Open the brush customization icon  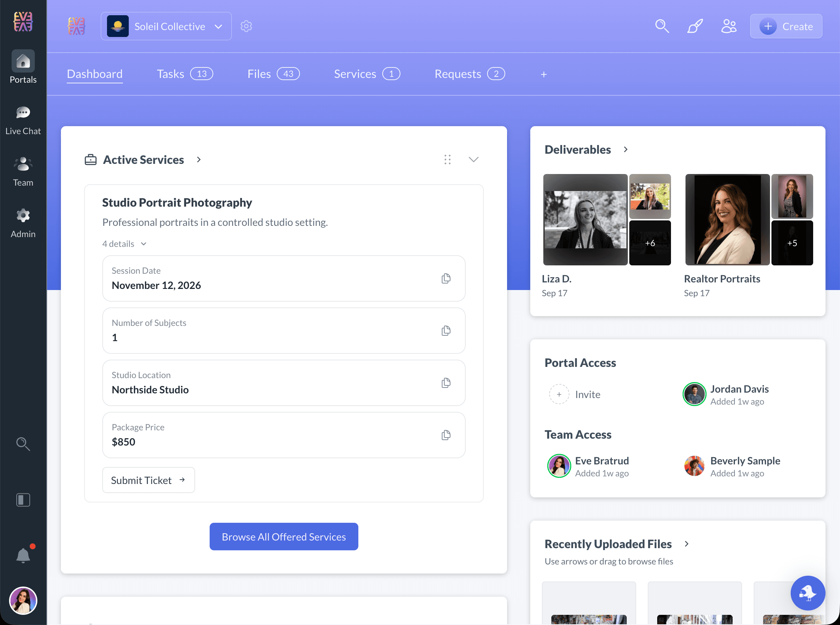coord(695,26)
